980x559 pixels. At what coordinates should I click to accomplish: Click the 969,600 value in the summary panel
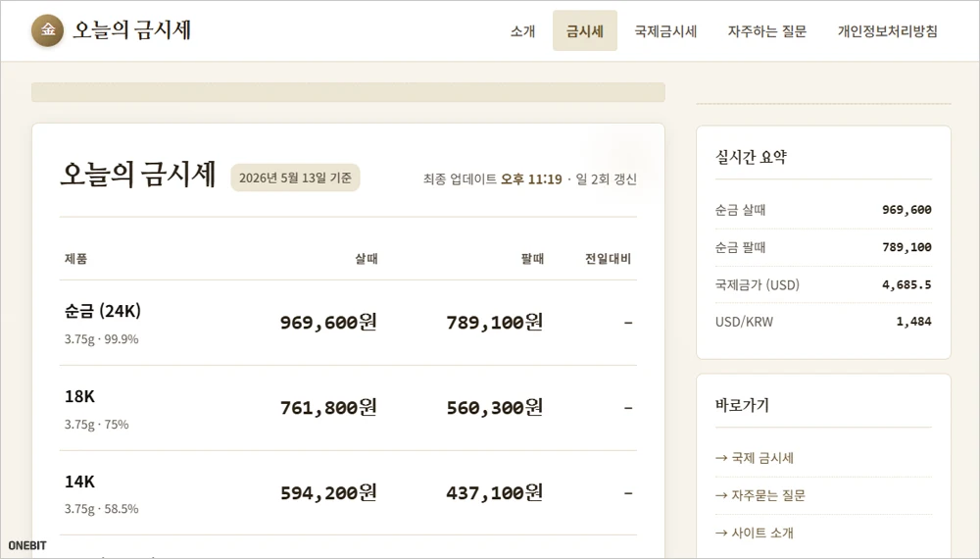(906, 210)
